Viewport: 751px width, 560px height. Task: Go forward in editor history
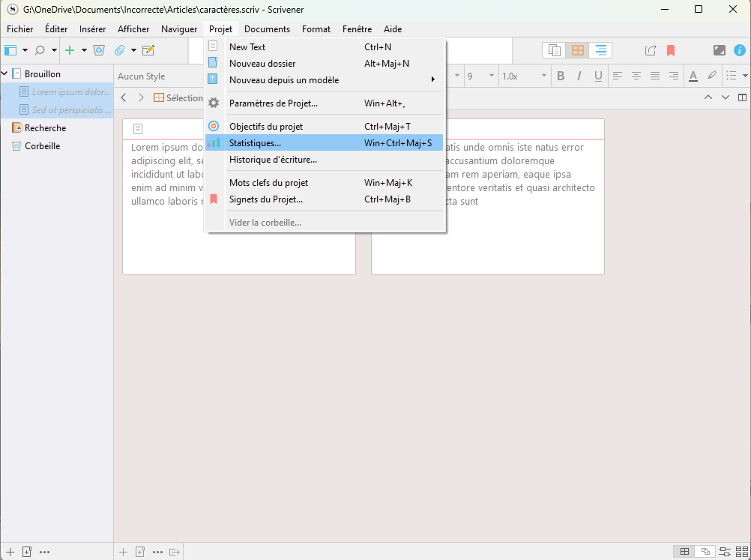click(x=141, y=97)
